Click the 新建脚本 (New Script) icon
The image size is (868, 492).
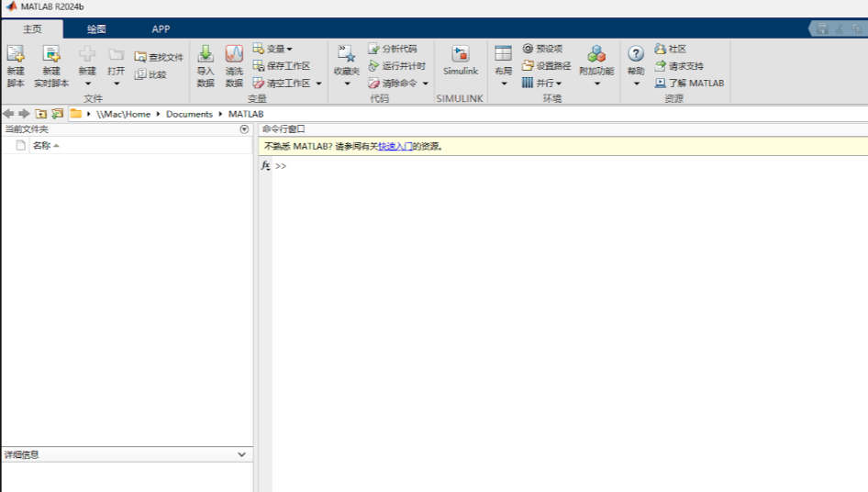[x=16, y=54]
